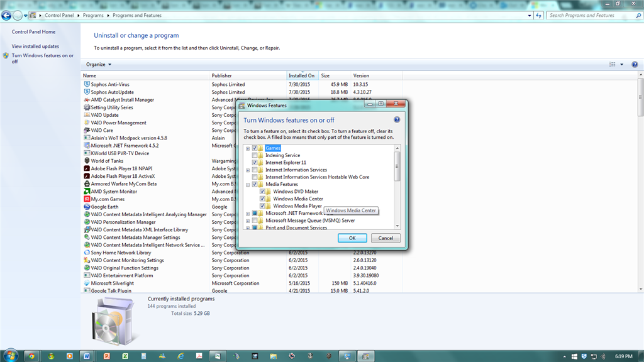Open the Programs and Features help icon
Viewport: 644px width, 362px height.
click(635, 65)
